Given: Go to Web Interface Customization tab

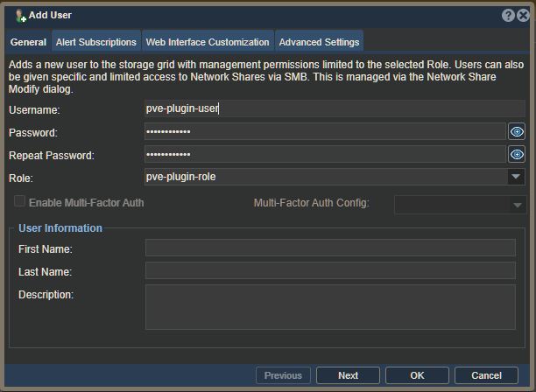Looking at the screenshot, I should (208, 42).
